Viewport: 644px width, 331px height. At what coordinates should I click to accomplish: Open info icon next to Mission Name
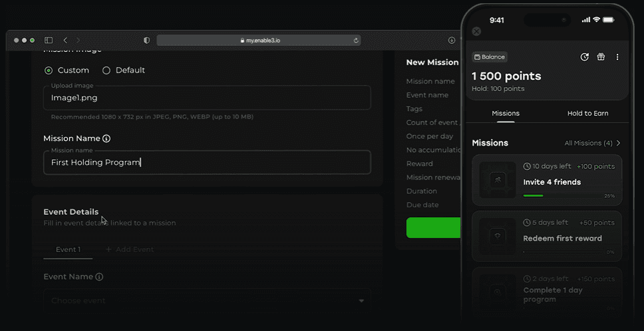(x=106, y=138)
